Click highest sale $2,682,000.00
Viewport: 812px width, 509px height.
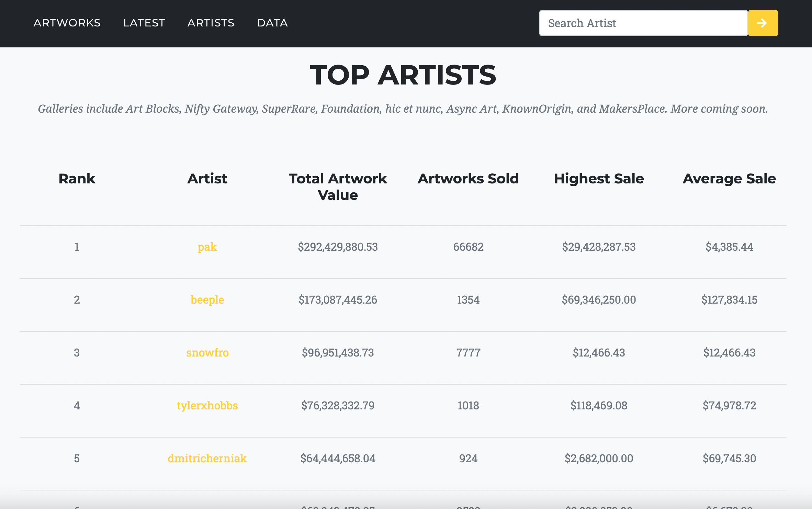[x=599, y=459]
